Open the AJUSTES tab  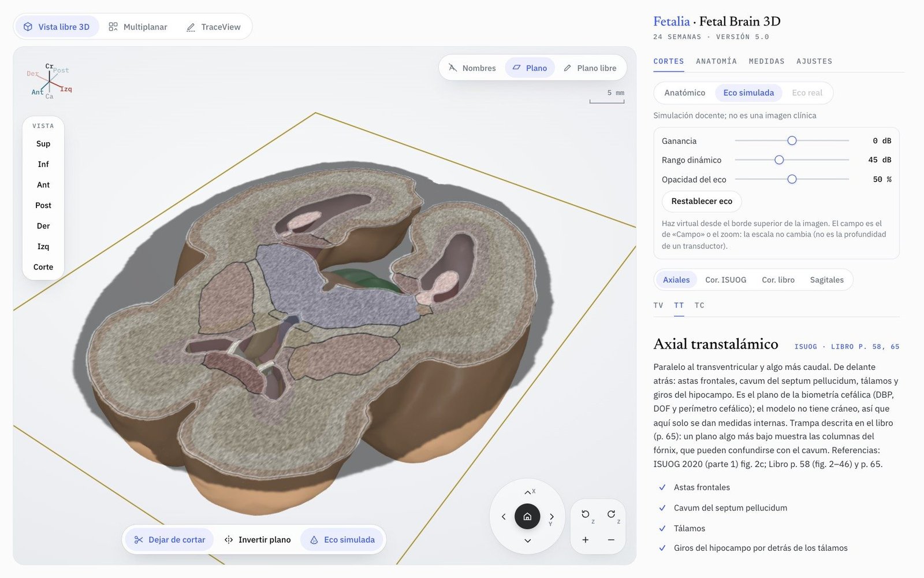(814, 61)
